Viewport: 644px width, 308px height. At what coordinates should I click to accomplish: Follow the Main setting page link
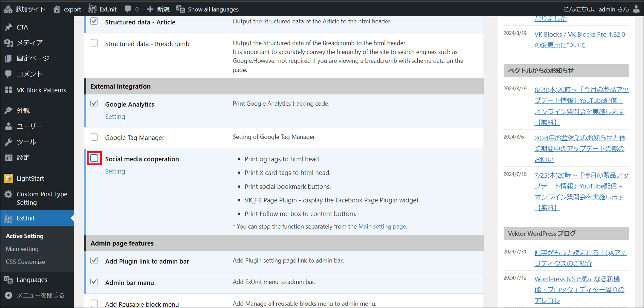(x=382, y=227)
